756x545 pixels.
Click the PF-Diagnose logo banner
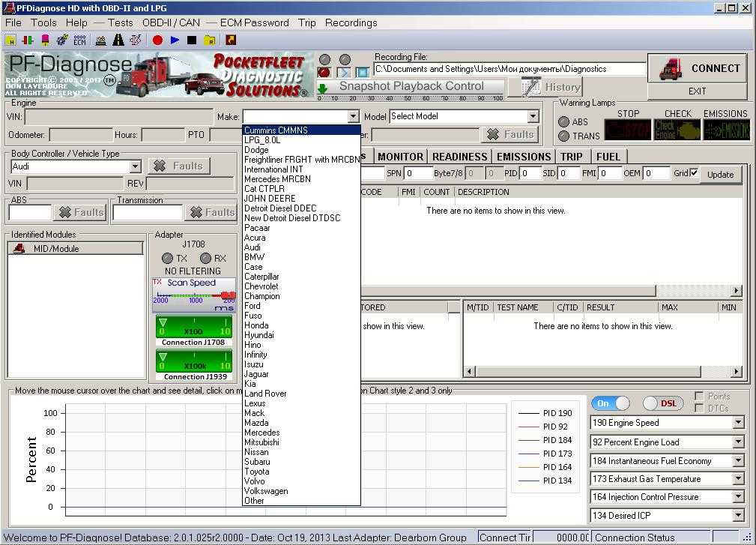click(157, 75)
